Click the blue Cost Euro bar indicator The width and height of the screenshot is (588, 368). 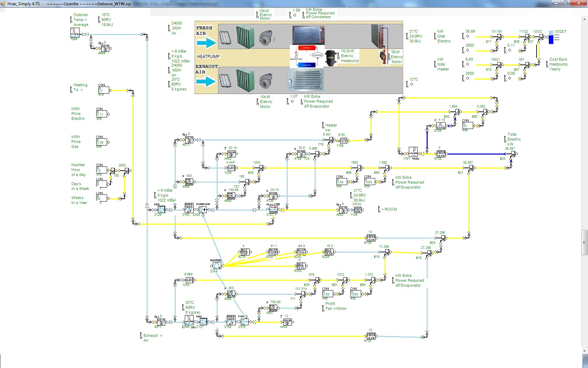[551, 37]
